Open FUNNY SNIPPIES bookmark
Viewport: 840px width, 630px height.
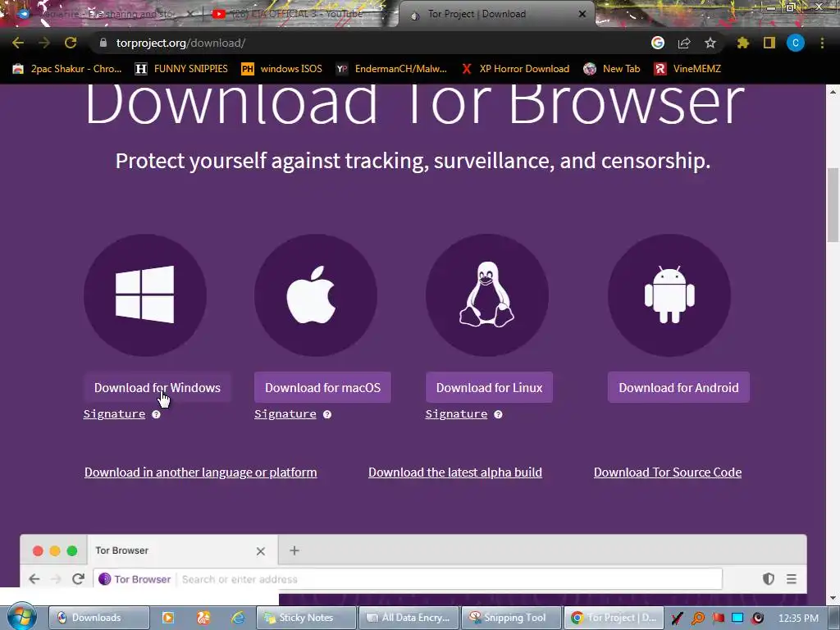(181, 69)
